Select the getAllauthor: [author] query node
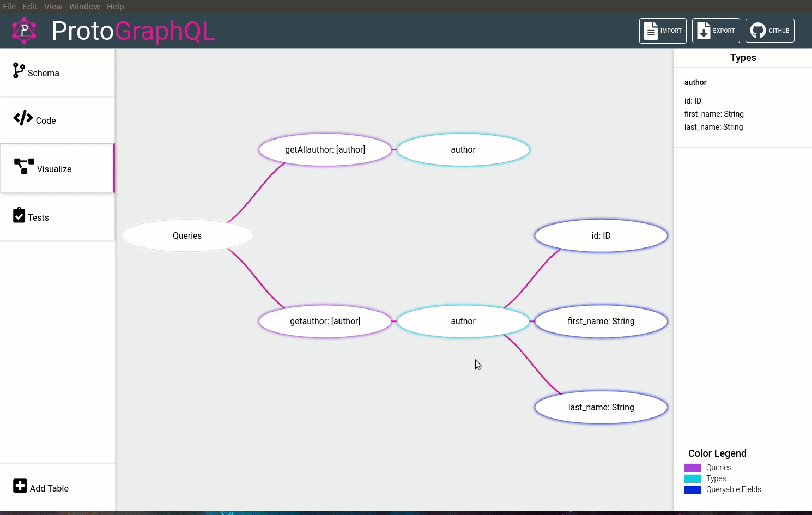The height and width of the screenshot is (515, 812). 325,149
